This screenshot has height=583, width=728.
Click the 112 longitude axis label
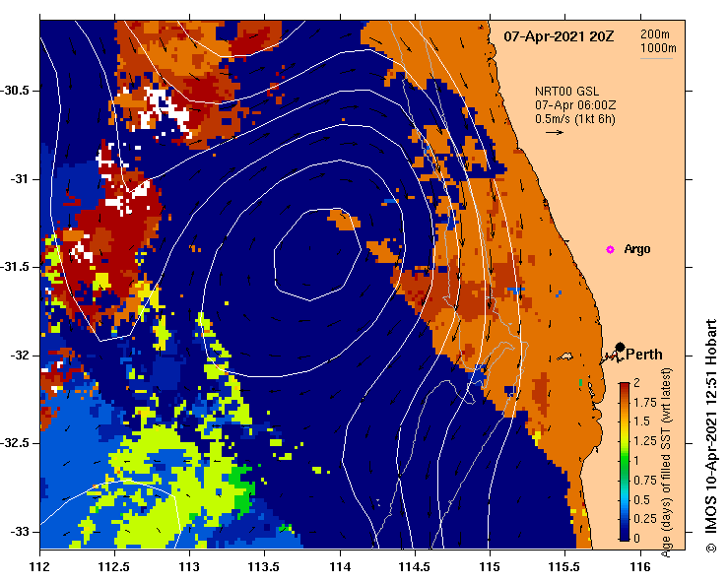click(40, 567)
